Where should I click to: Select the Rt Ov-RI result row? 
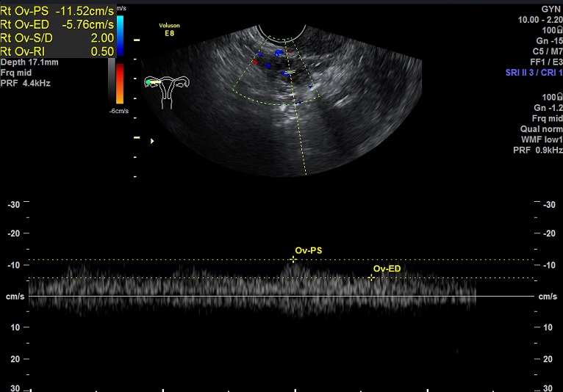tap(57, 51)
